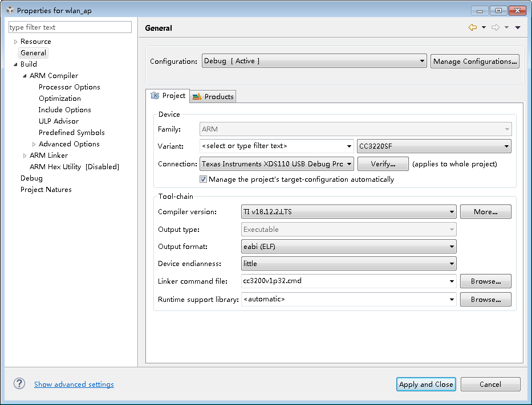Click the forward navigation arrow icon
532x405 pixels.
click(495, 27)
